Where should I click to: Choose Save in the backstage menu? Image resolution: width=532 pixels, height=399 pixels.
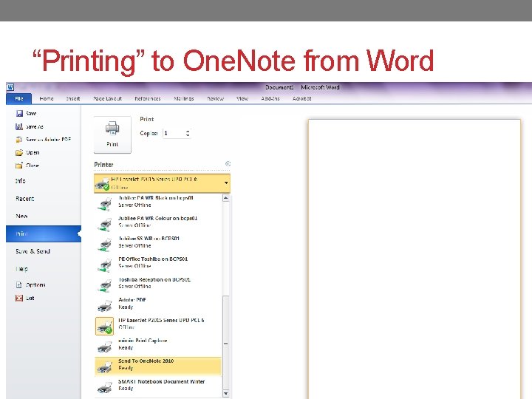[31, 113]
